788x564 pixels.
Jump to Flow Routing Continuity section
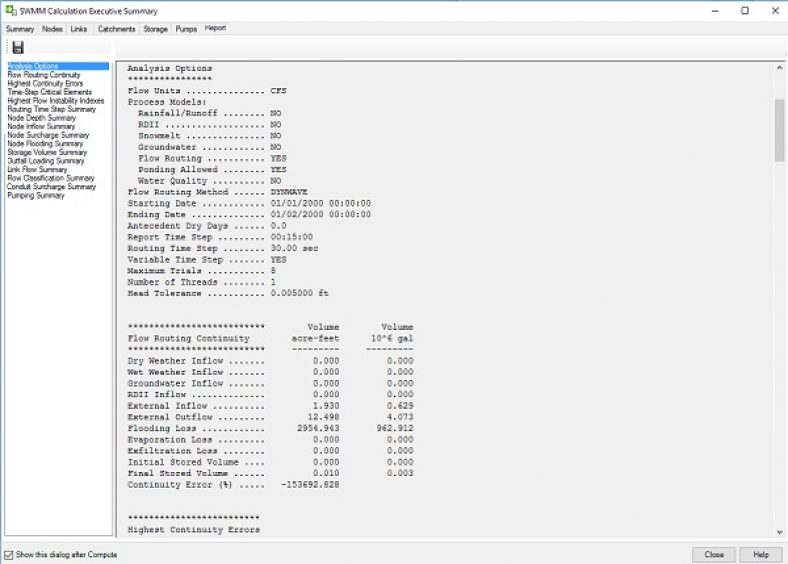(44, 74)
